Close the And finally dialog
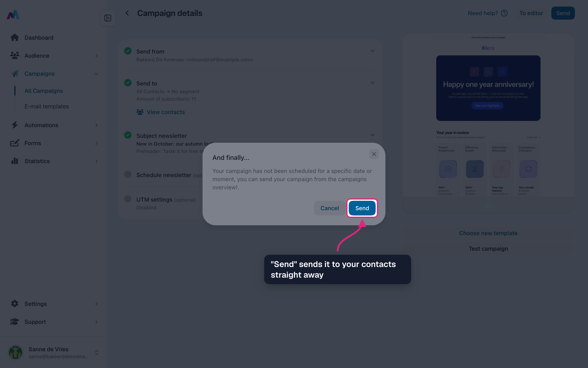588x368 pixels. (374, 154)
